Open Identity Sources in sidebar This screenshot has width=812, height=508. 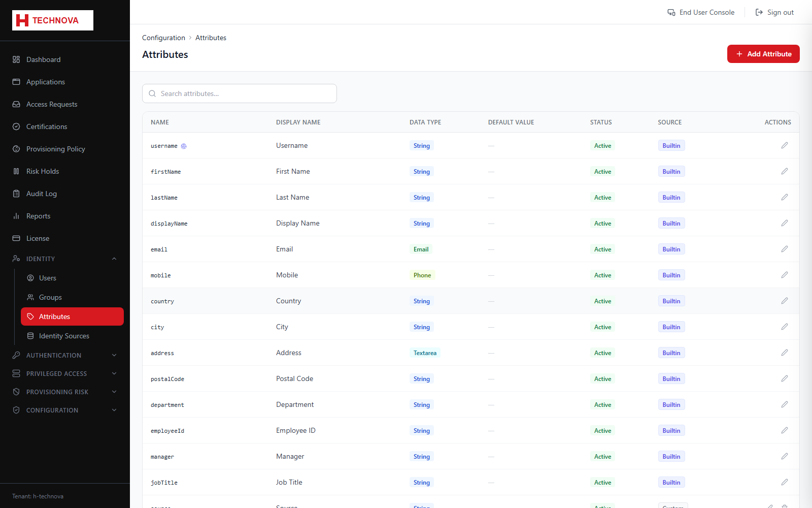(72, 336)
